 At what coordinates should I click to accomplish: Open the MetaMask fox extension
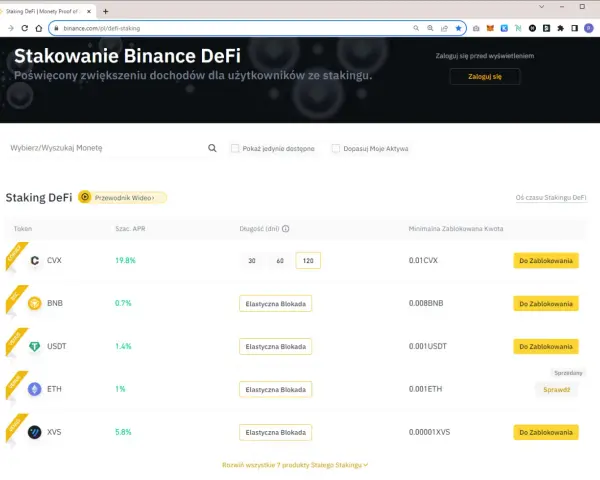click(490, 28)
